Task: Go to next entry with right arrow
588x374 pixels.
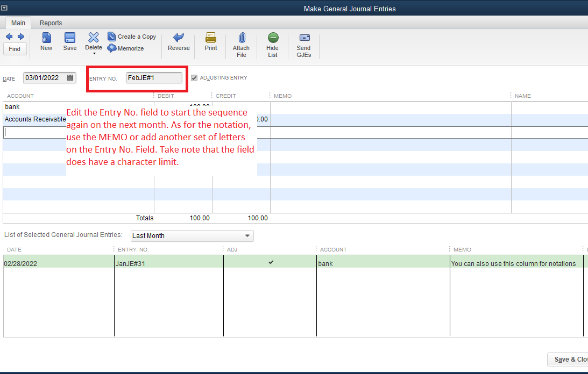Action: [x=21, y=37]
